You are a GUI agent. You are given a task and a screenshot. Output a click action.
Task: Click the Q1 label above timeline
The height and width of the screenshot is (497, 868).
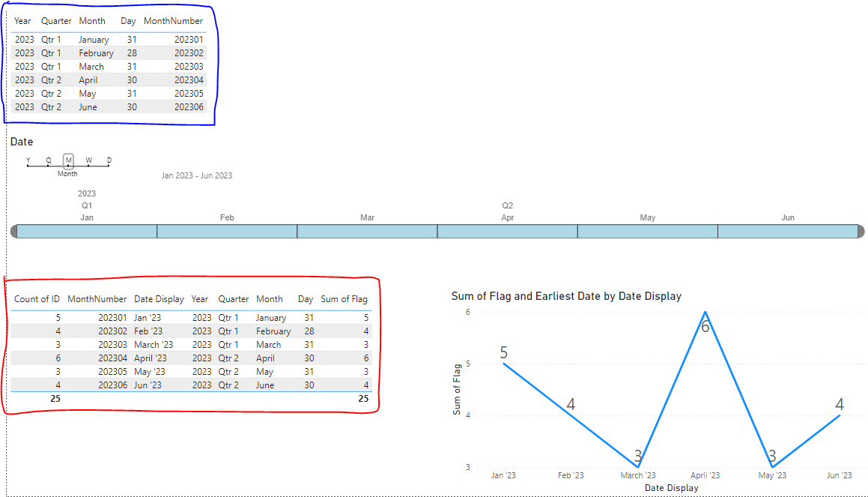(x=87, y=205)
